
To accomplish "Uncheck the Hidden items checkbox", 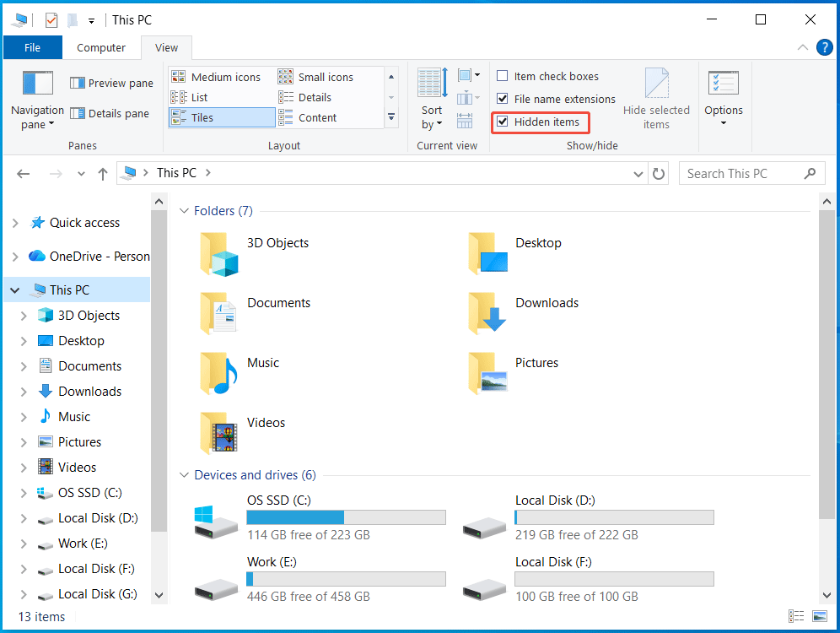I will 503,122.
